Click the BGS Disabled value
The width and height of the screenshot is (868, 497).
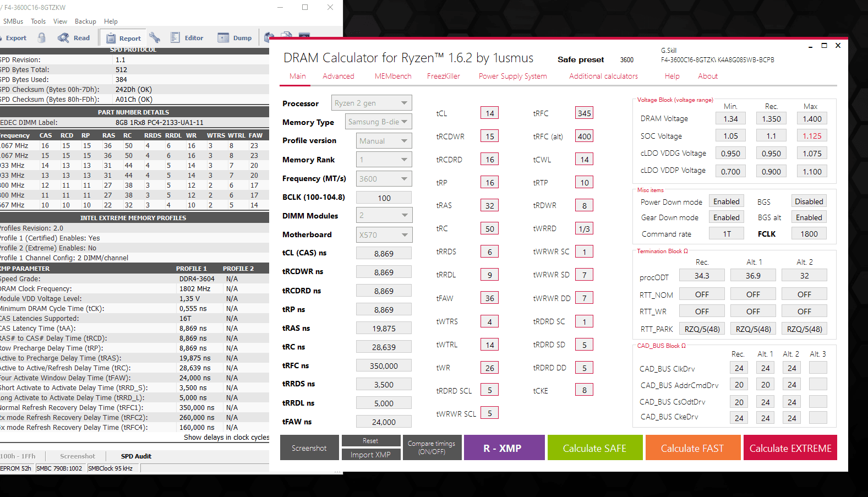pyautogui.click(x=809, y=201)
